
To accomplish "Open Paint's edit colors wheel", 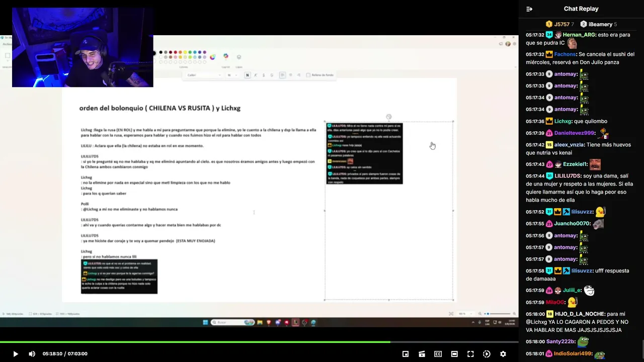I will click(213, 57).
